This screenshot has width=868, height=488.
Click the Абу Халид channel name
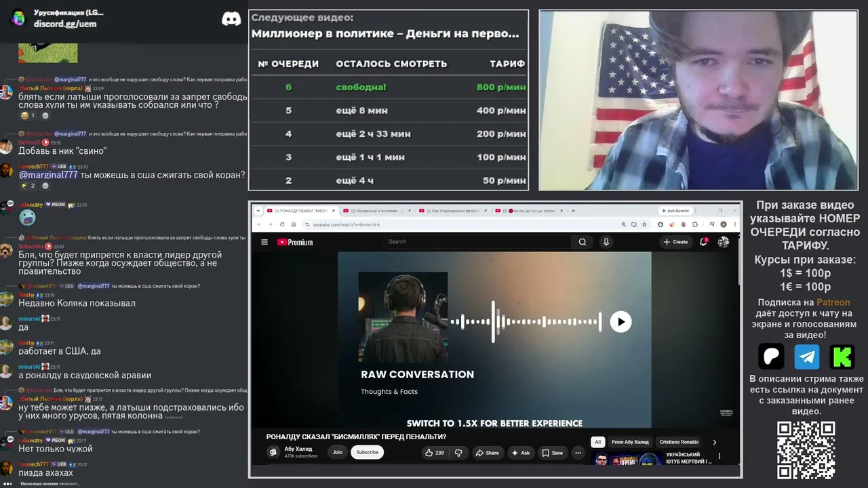pyautogui.click(x=298, y=449)
